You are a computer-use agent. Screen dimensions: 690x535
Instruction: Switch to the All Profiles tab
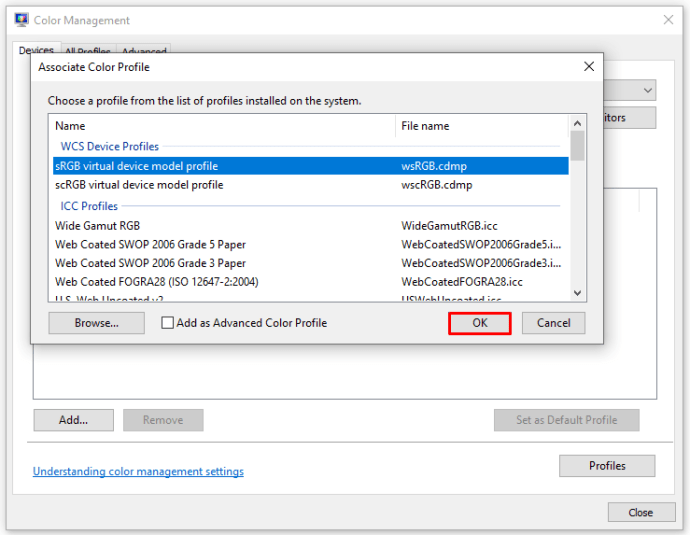(x=88, y=51)
